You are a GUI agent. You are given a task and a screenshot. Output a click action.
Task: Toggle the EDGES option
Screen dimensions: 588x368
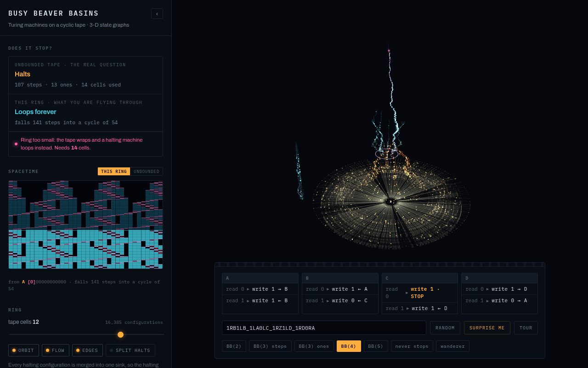[87, 351]
